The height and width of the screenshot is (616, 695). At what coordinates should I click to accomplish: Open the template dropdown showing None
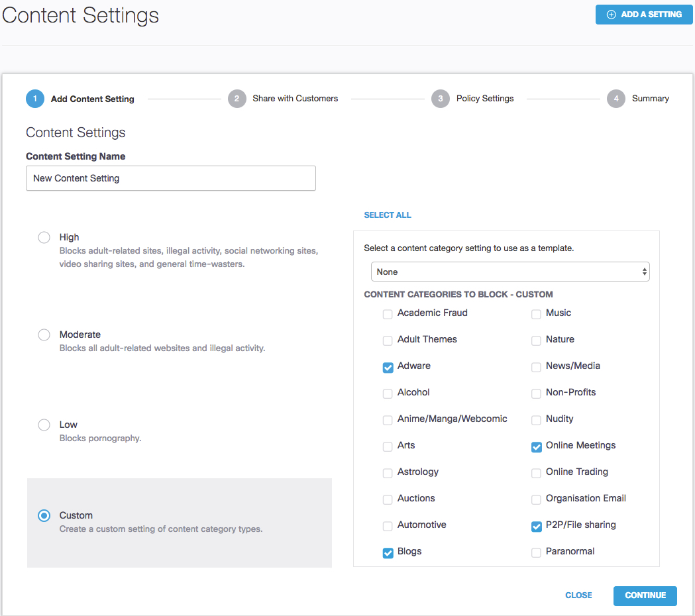[x=510, y=272]
